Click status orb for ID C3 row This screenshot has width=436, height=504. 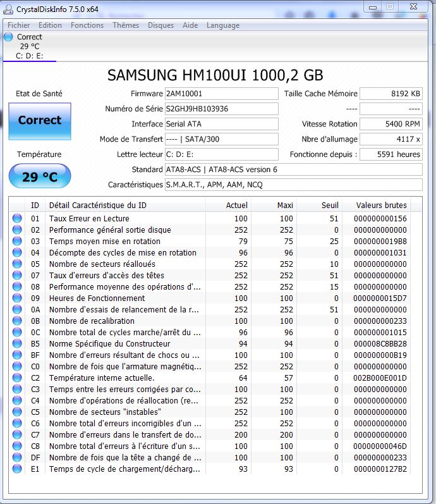[x=17, y=389]
